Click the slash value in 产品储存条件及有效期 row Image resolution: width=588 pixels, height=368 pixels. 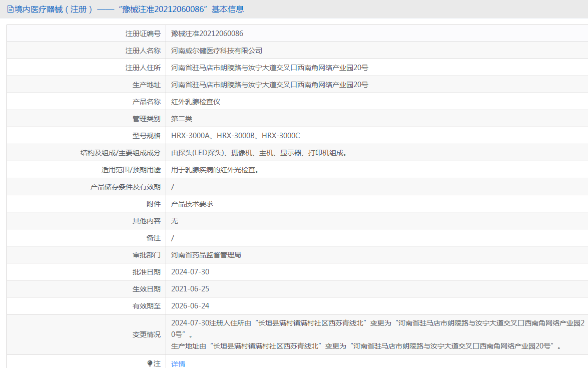[173, 187]
